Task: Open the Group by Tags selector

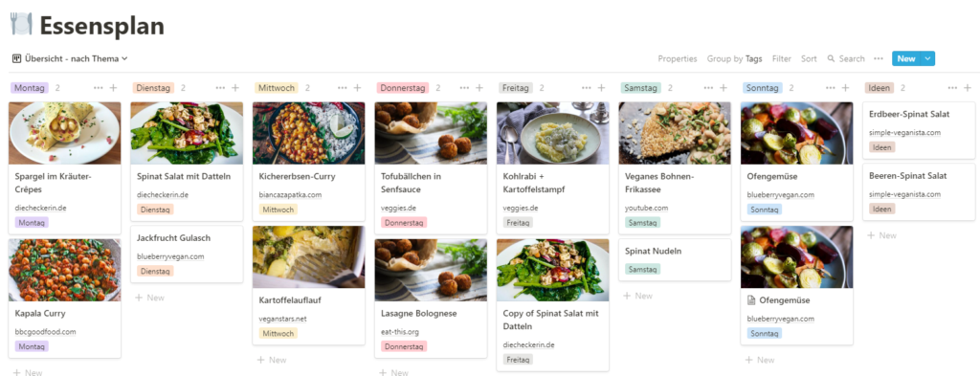Action: click(734, 58)
